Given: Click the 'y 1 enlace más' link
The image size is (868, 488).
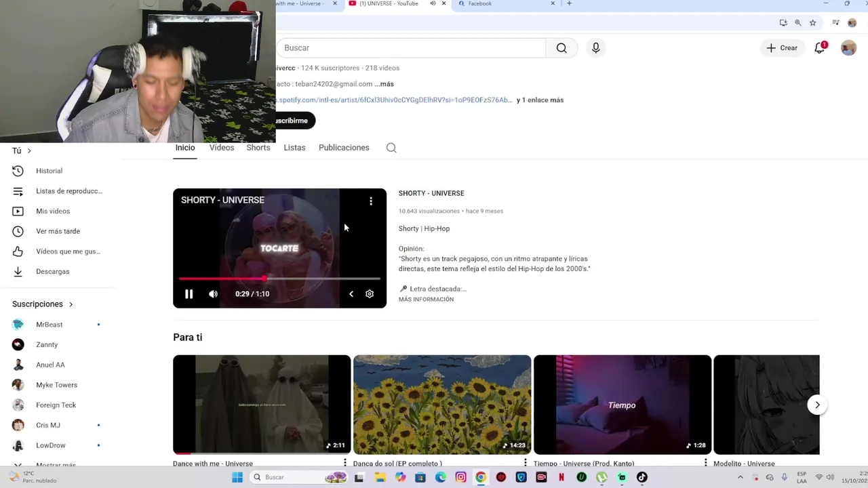Looking at the screenshot, I should tap(540, 100).
